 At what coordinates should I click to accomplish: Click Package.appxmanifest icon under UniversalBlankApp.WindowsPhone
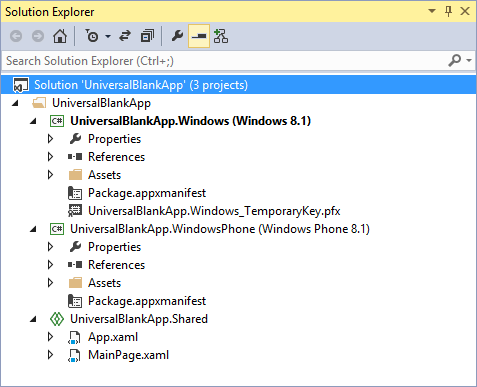75,301
